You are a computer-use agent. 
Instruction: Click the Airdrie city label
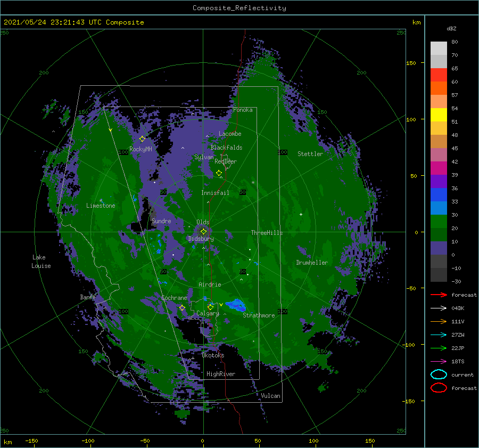210,284
